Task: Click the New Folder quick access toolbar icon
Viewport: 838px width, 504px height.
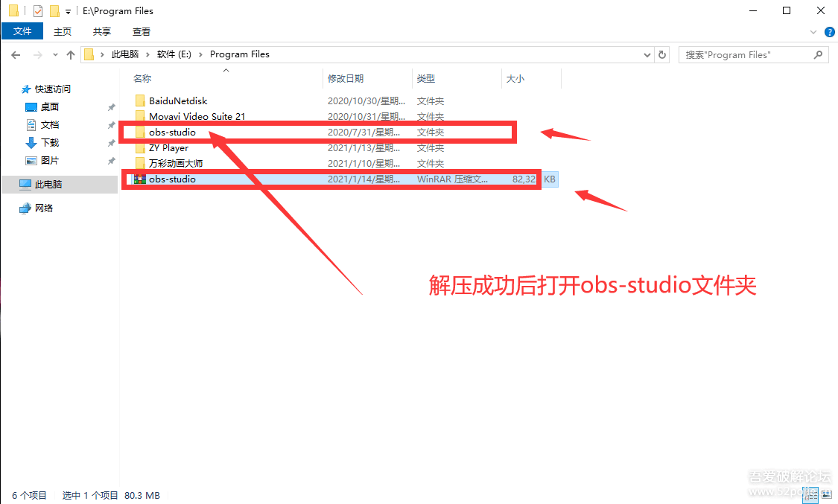Action: click(54, 10)
